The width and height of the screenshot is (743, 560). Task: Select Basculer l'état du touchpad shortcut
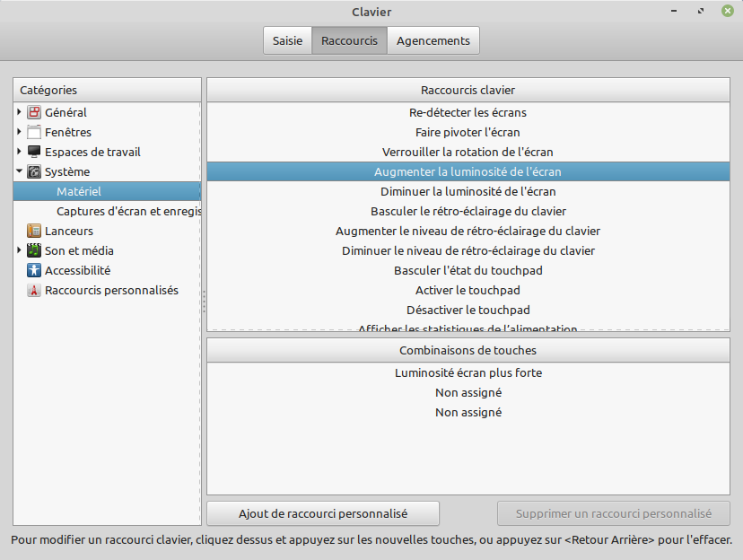pos(468,271)
